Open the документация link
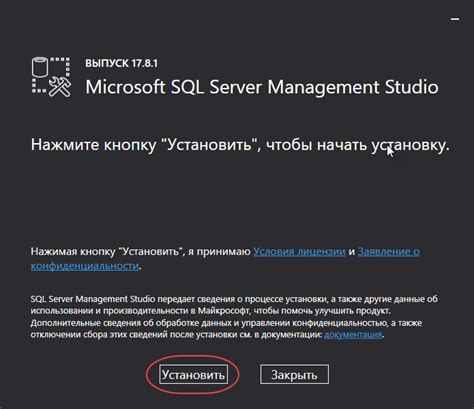The image size is (474, 409). pyautogui.click(x=353, y=334)
